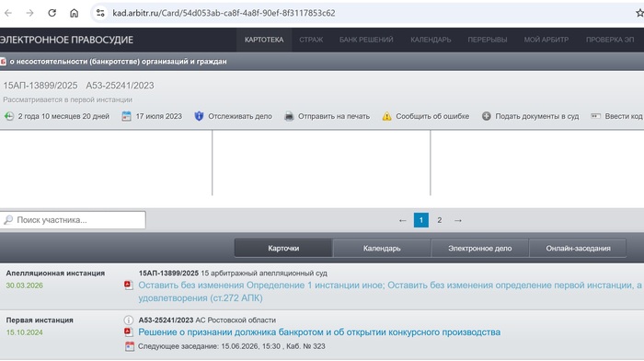Click the calendar icon beside 17 июля 2023

pyautogui.click(x=127, y=116)
